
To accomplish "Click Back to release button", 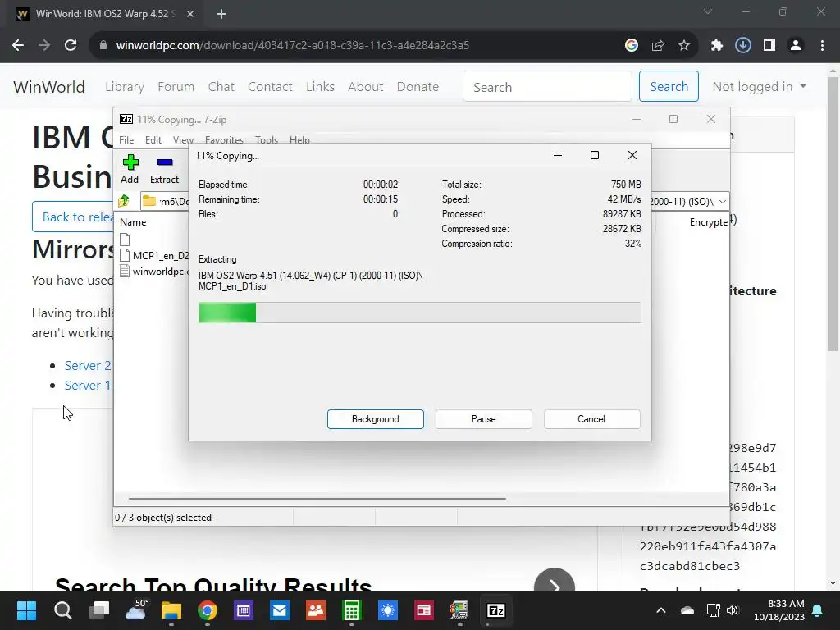I will [73, 217].
